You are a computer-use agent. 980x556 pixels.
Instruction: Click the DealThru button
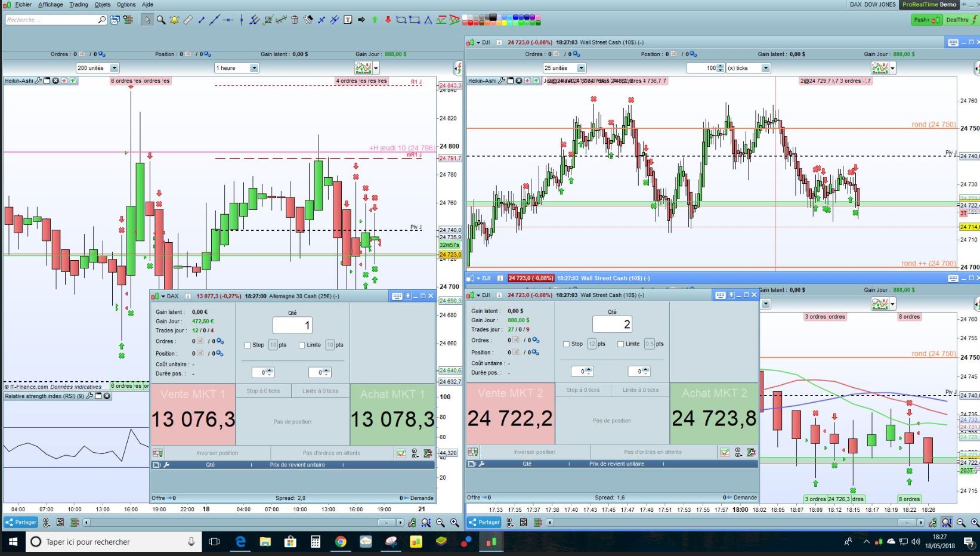coord(962,20)
